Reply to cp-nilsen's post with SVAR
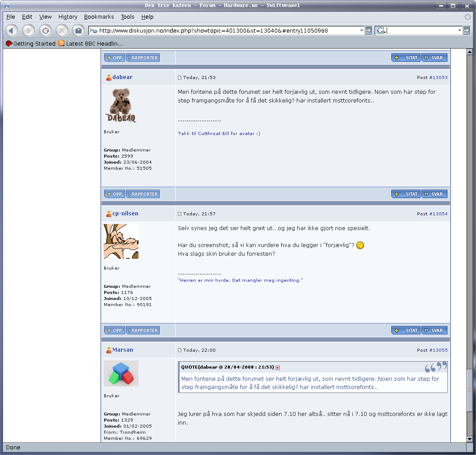This screenshot has height=455, width=476. [434, 330]
